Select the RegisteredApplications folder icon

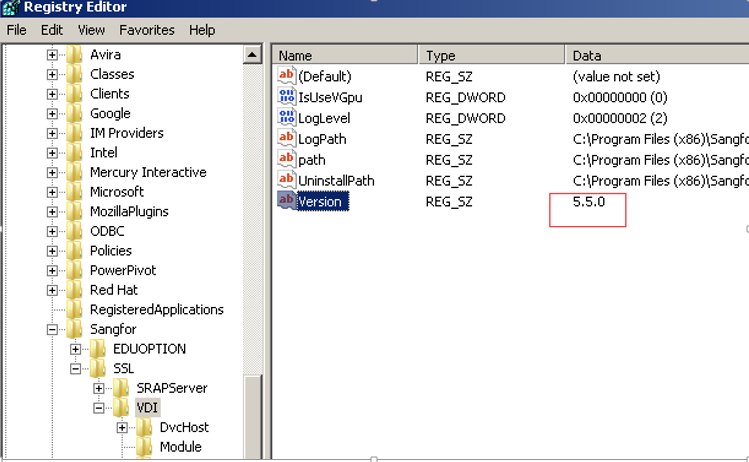(x=74, y=310)
